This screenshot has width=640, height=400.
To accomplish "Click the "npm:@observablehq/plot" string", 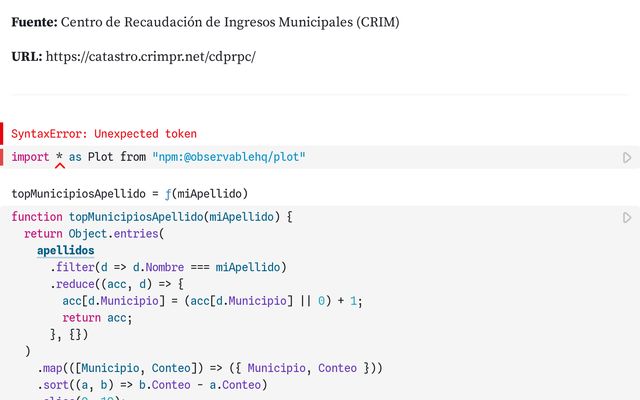I will [x=229, y=158].
